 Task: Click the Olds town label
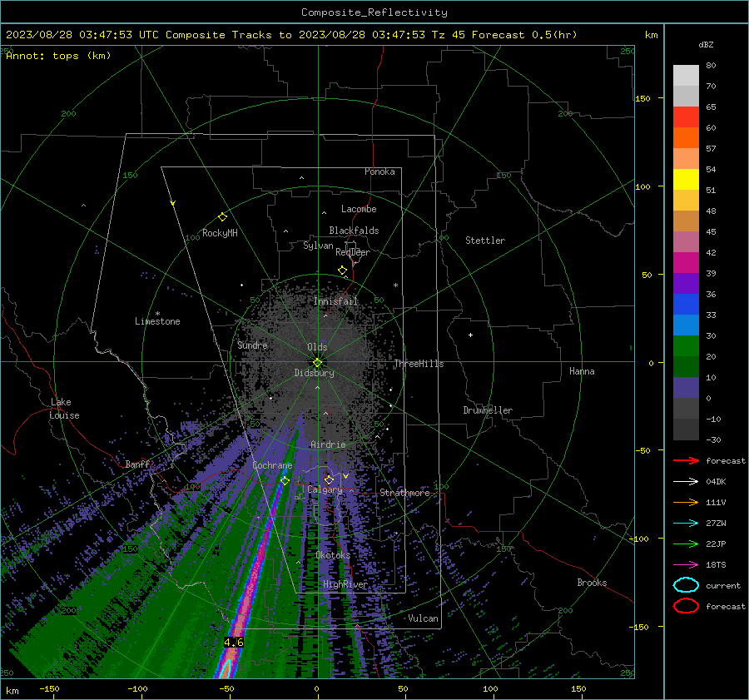317,347
